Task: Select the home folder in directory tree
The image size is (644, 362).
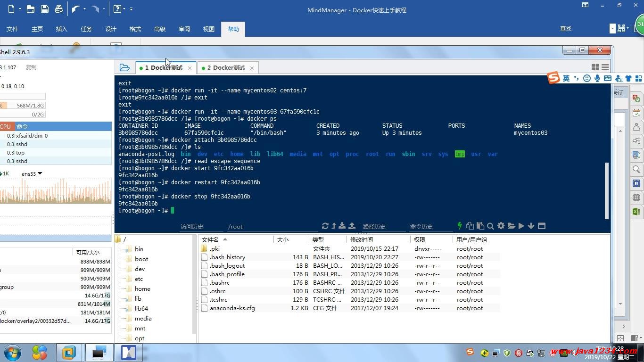Action: click(142, 289)
